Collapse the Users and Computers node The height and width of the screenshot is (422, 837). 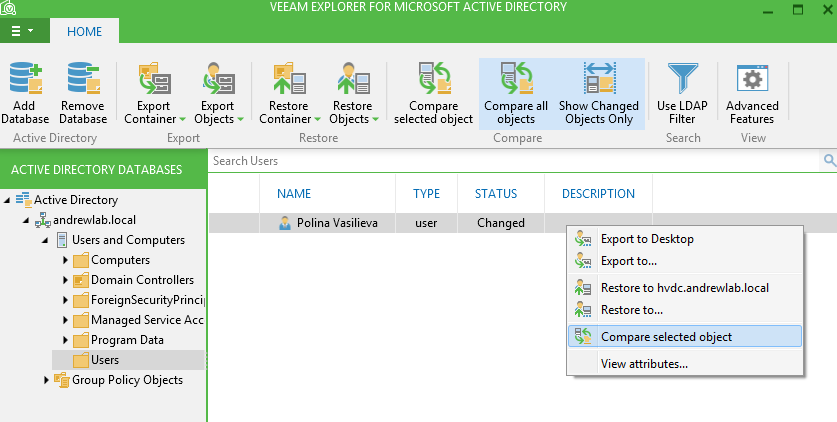(x=45, y=241)
